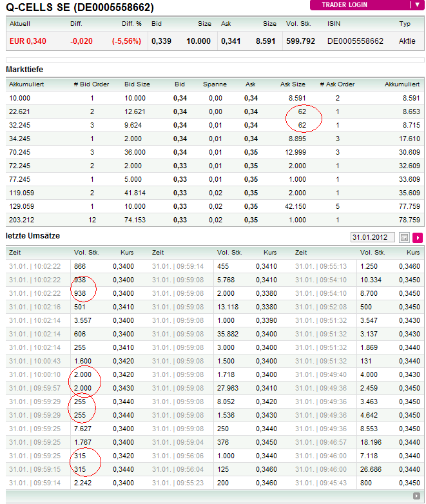Screen dimensions: 426x504
Task: Click the # Bid Order column header
Action: [x=92, y=84]
